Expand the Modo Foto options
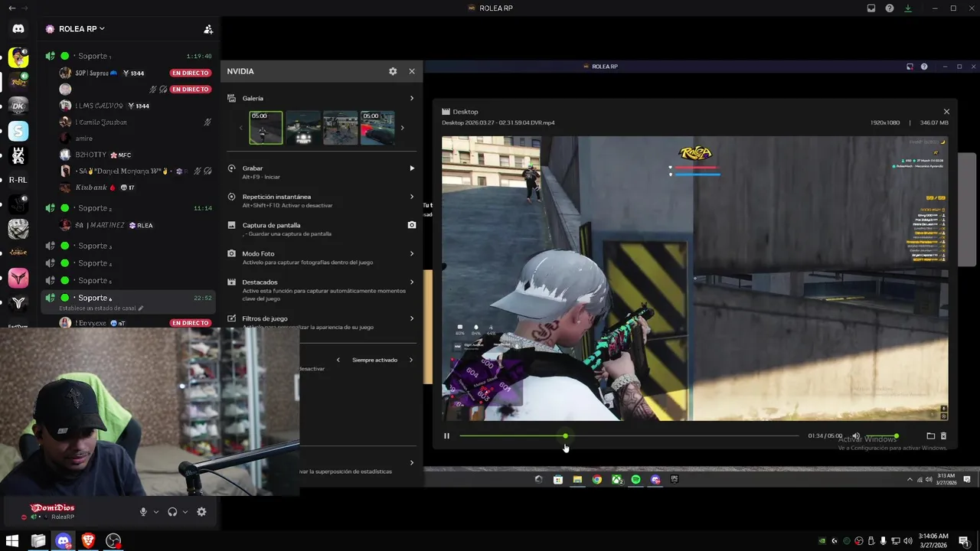This screenshot has height=551, width=980. coord(412,253)
